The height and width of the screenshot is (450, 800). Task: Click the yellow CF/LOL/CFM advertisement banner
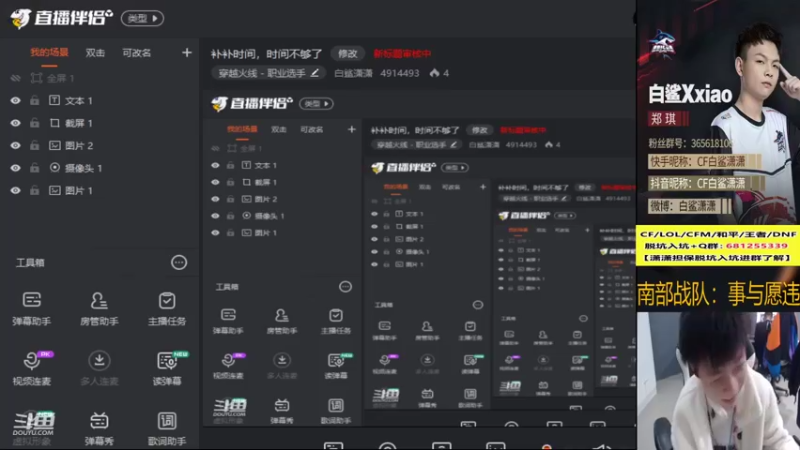click(718, 245)
